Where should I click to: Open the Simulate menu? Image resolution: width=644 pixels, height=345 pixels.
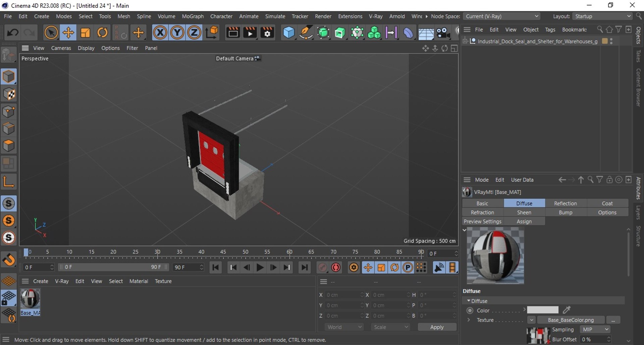(x=275, y=16)
